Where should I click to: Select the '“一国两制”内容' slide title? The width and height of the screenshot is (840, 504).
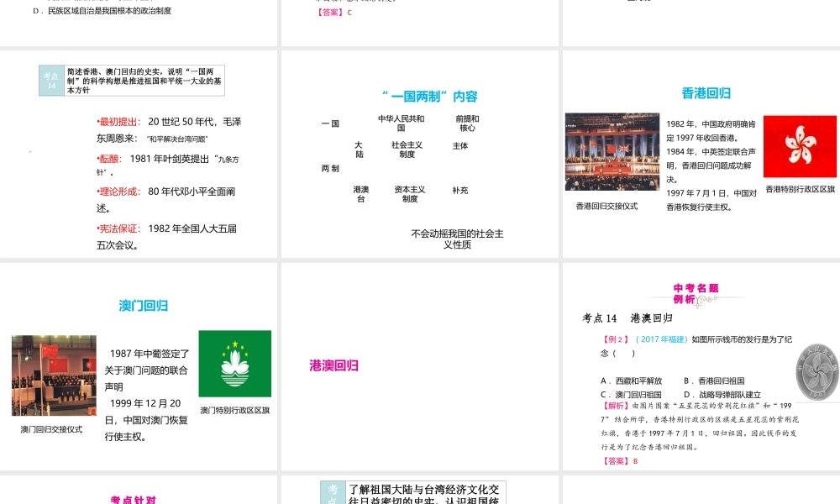(429, 97)
